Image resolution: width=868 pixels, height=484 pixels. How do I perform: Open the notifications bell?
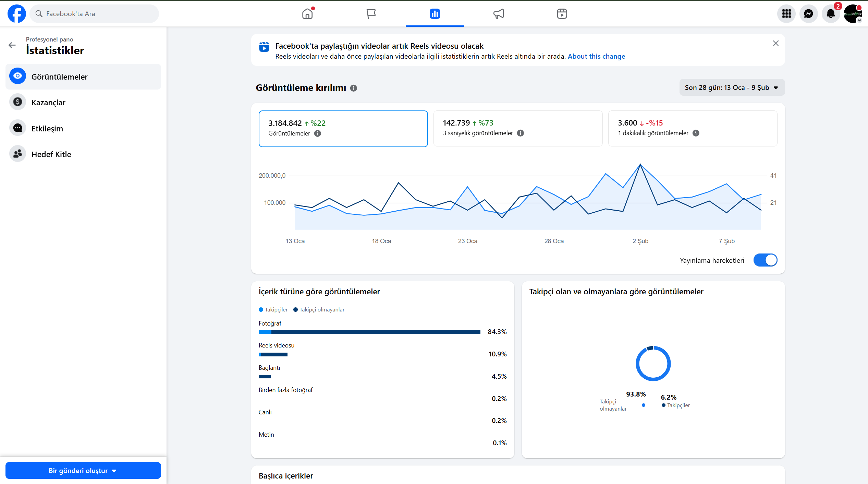coord(830,14)
